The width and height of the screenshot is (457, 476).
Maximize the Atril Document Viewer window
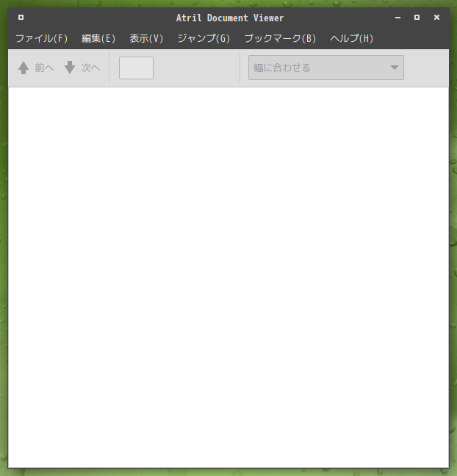[x=417, y=18]
